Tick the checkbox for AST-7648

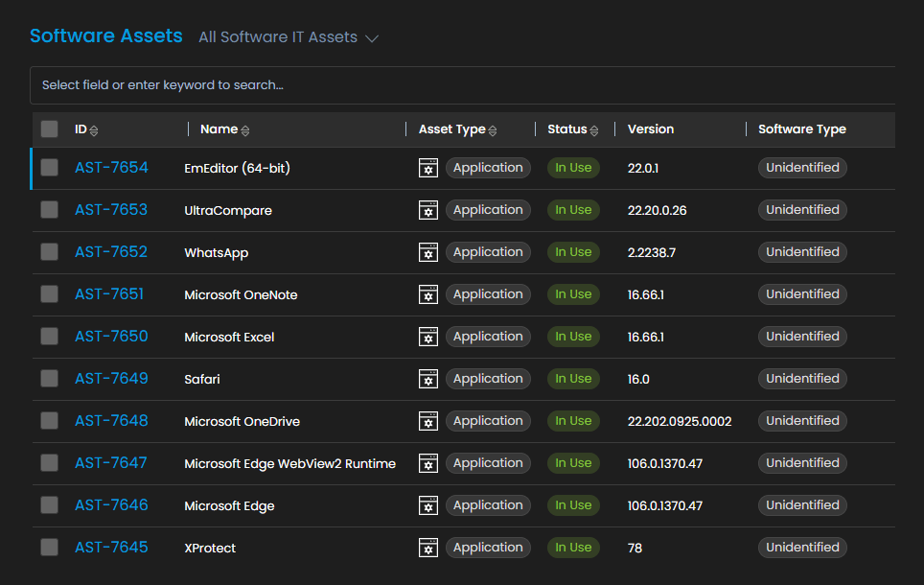50,420
